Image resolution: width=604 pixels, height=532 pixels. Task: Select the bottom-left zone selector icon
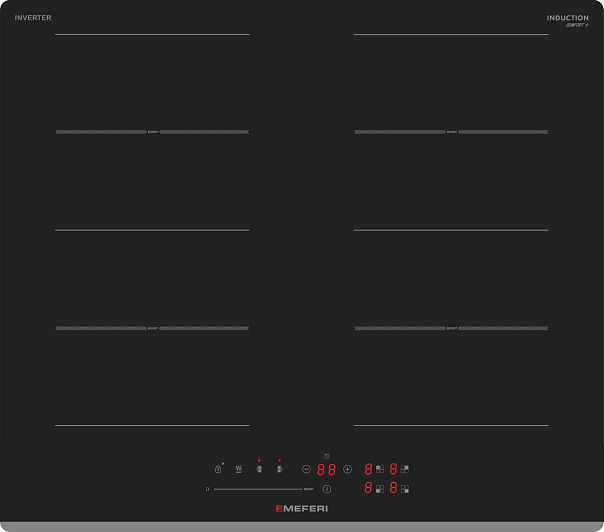point(380,489)
